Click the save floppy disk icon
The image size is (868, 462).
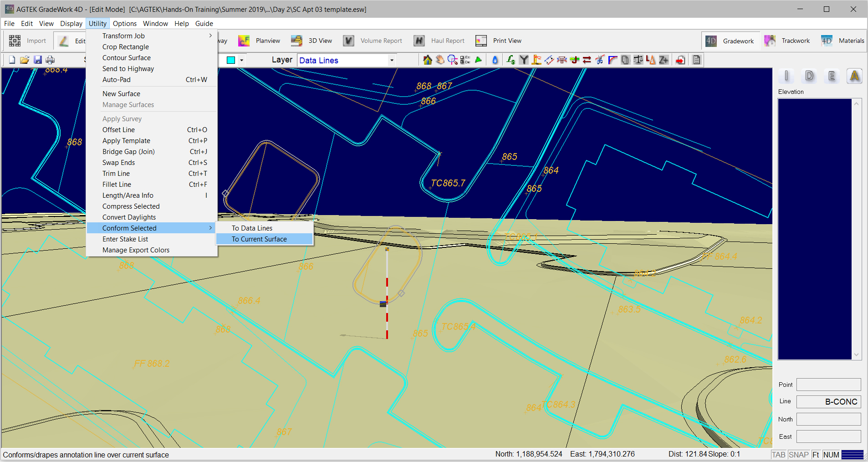pos(38,60)
